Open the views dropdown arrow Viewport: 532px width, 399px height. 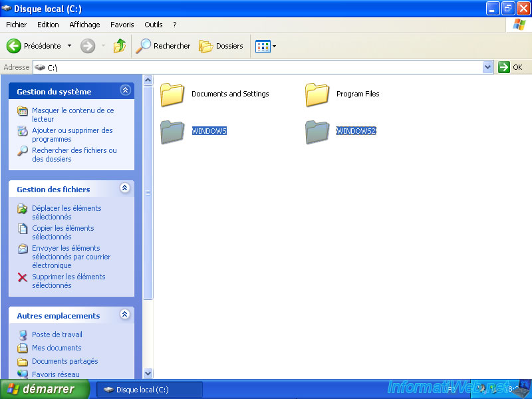tap(274, 46)
